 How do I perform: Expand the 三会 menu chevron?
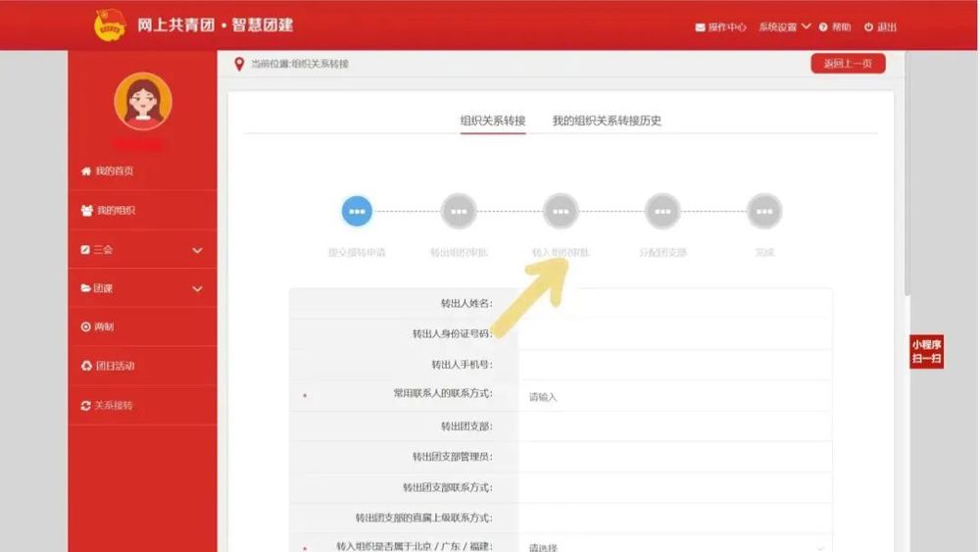[197, 251]
